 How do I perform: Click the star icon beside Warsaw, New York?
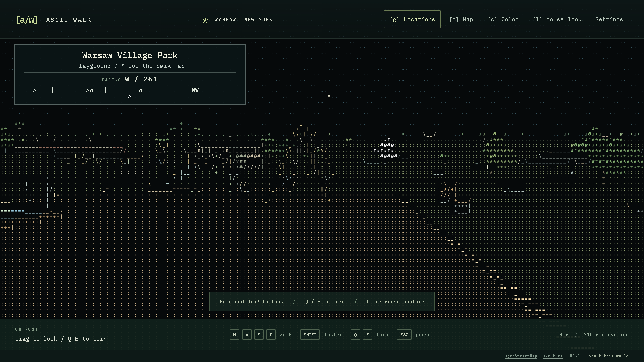[205, 20]
